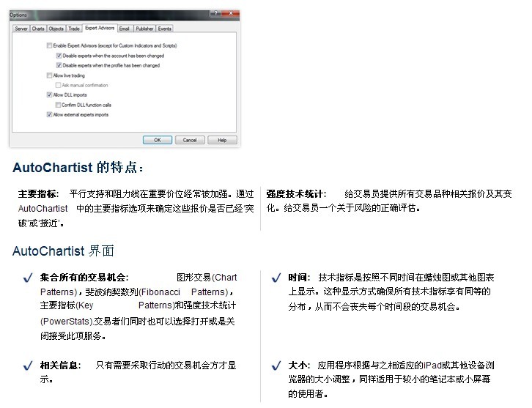This screenshot has height=408, width=532.
Task: Open the Email tab
Action: click(124, 29)
